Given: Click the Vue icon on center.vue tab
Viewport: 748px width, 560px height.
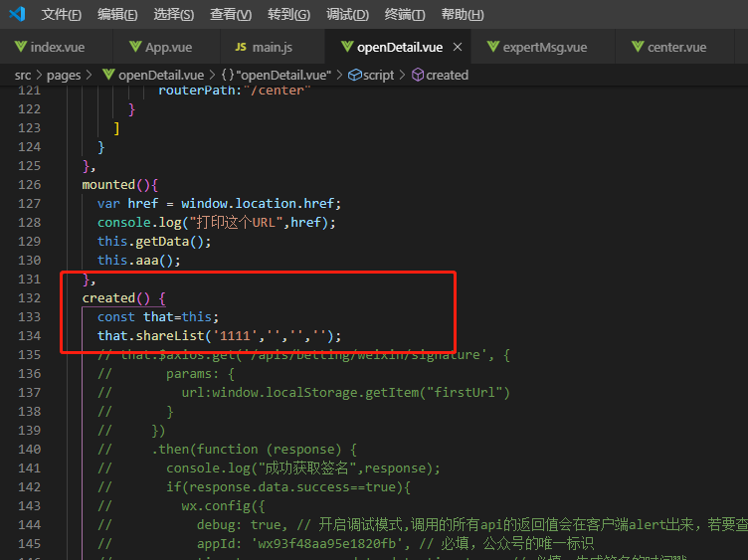Looking at the screenshot, I should [638, 47].
